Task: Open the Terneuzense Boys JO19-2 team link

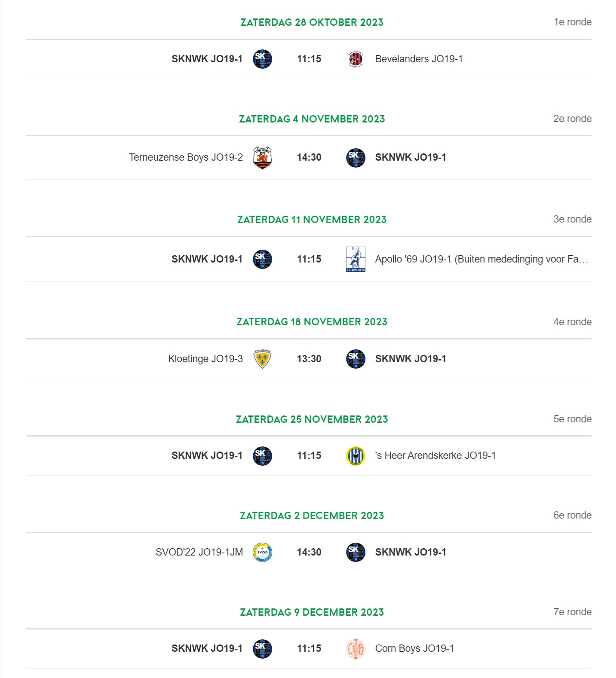Action: pyautogui.click(x=186, y=157)
